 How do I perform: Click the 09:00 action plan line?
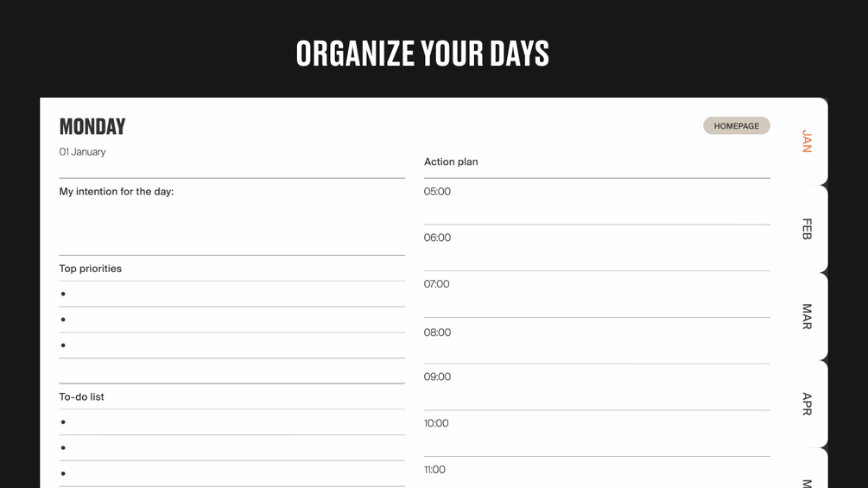(x=596, y=387)
